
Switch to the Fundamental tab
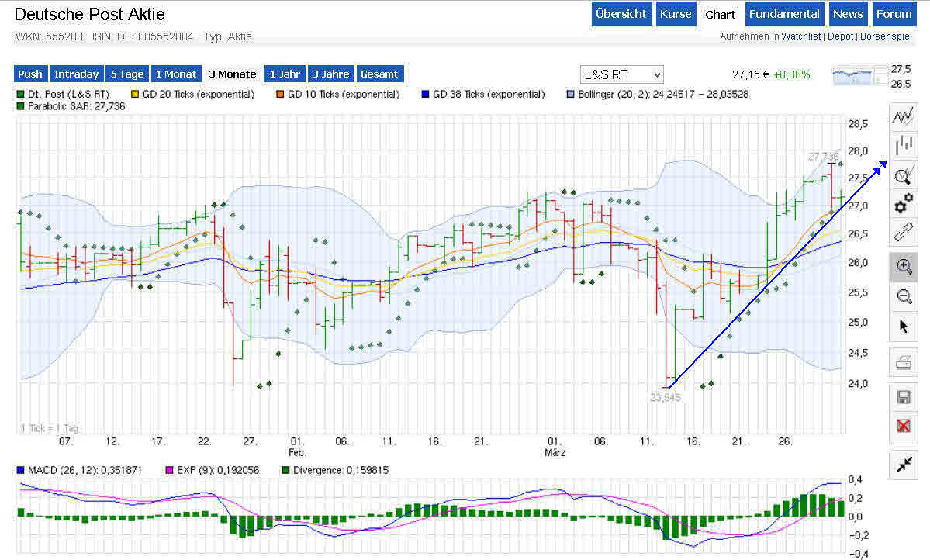(x=784, y=14)
